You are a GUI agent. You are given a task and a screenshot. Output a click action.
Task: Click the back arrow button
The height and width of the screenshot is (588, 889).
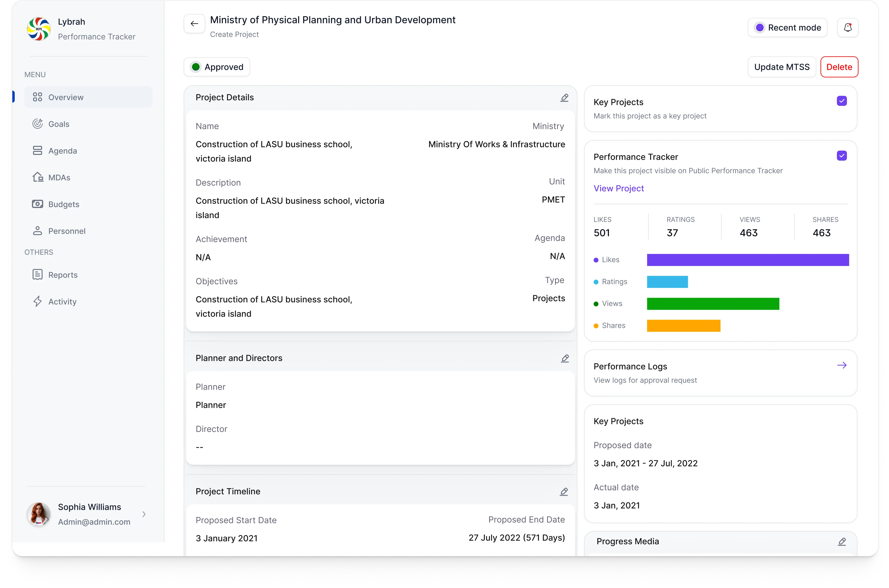point(194,24)
